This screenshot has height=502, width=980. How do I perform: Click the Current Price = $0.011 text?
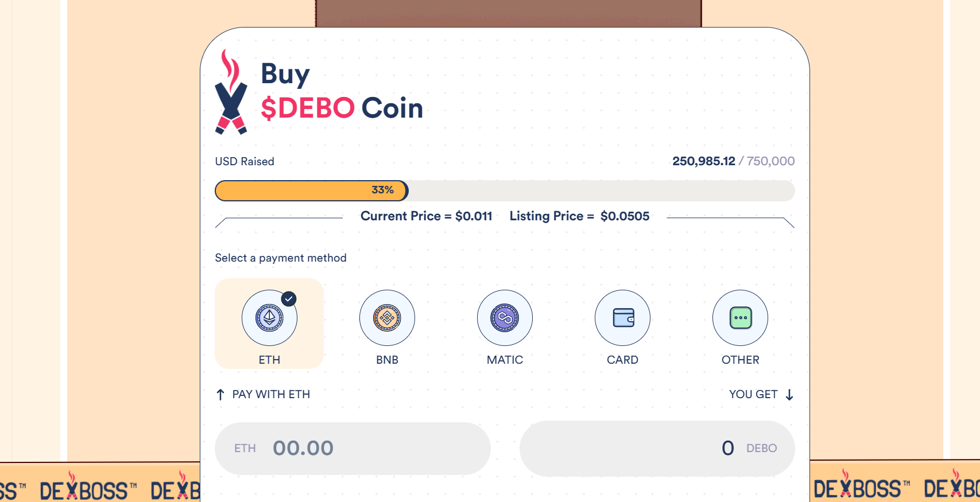point(426,216)
